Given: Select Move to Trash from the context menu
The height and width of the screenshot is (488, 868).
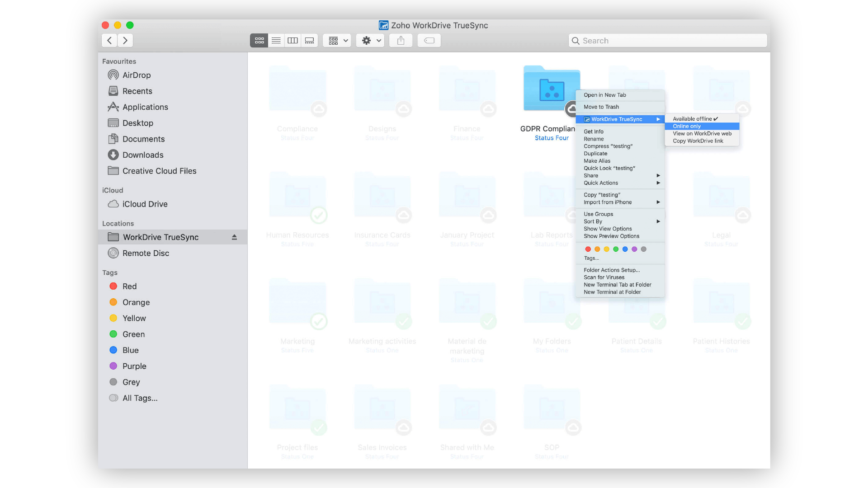Looking at the screenshot, I should 601,107.
